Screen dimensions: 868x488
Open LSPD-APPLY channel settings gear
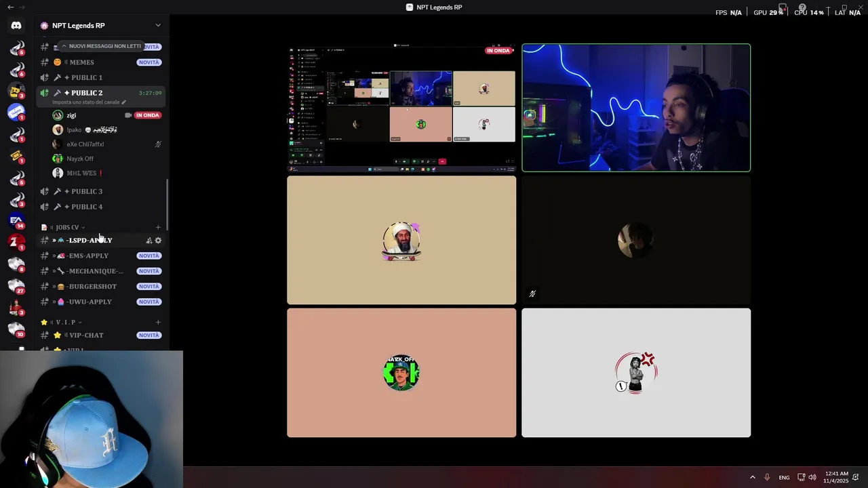[x=158, y=241]
